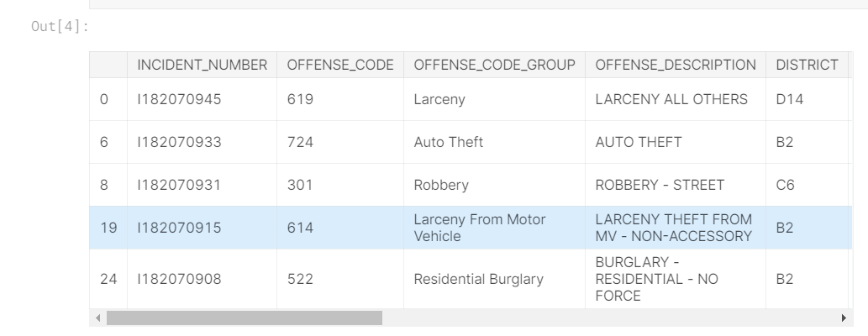The width and height of the screenshot is (868, 336).
Task: Click row index 24
Action: 108,279
